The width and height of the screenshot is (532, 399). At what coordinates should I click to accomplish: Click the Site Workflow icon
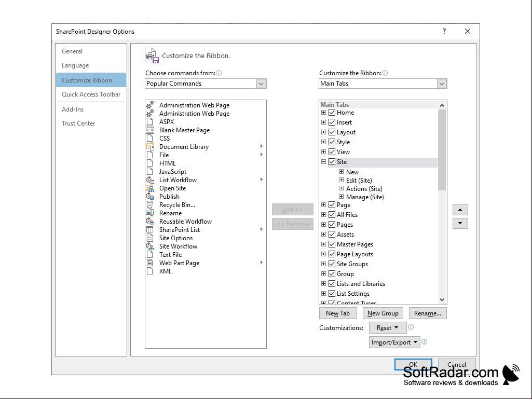click(x=150, y=246)
